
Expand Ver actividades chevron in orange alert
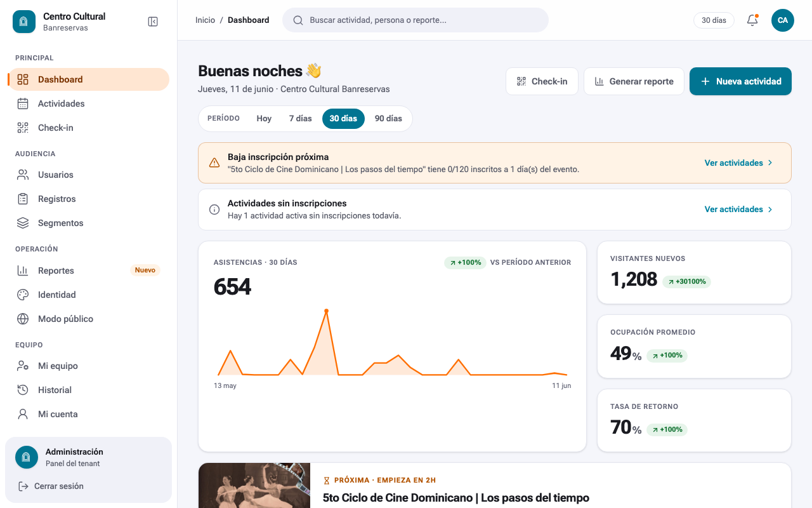(x=770, y=163)
